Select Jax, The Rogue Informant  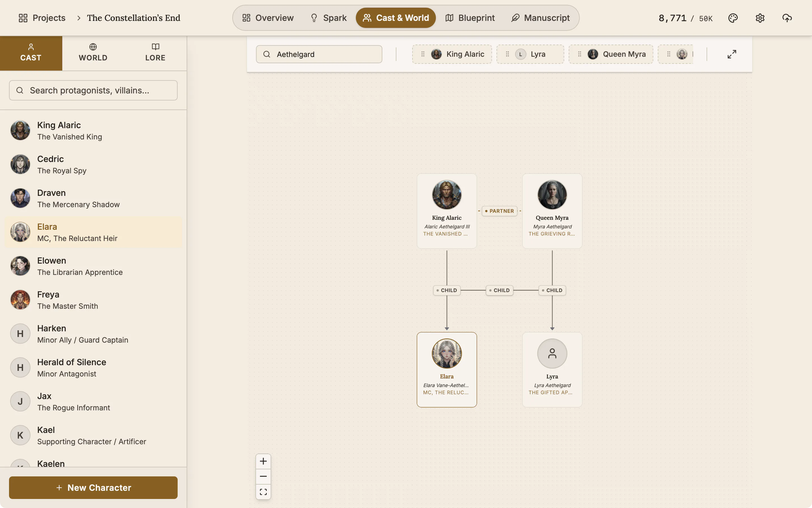(93, 402)
